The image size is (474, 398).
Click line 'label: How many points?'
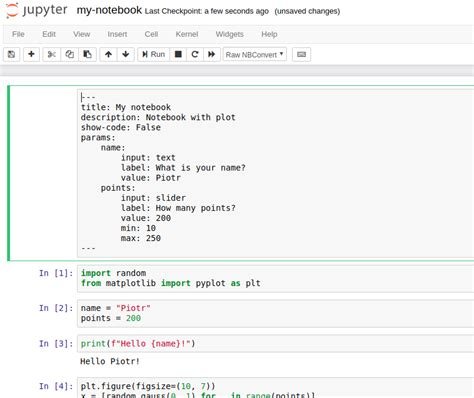pyautogui.click(x=178, y=208)
